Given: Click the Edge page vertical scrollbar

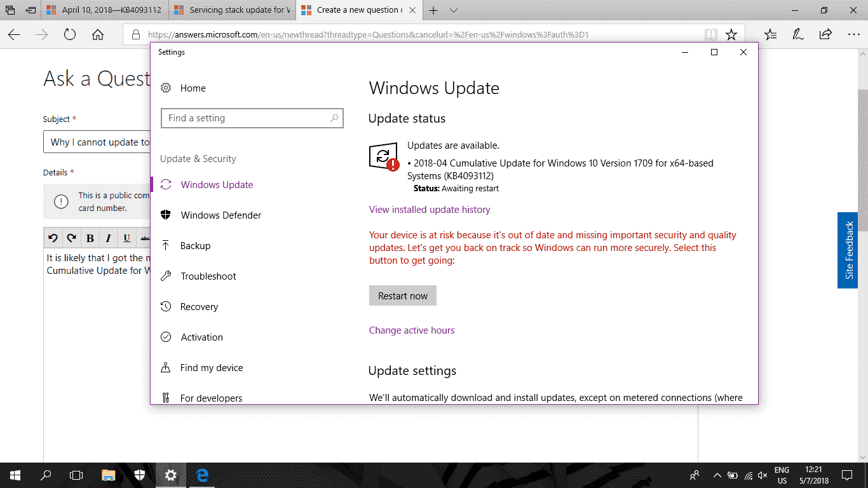Looking at the screenshot, I should [x=863, y=257].
